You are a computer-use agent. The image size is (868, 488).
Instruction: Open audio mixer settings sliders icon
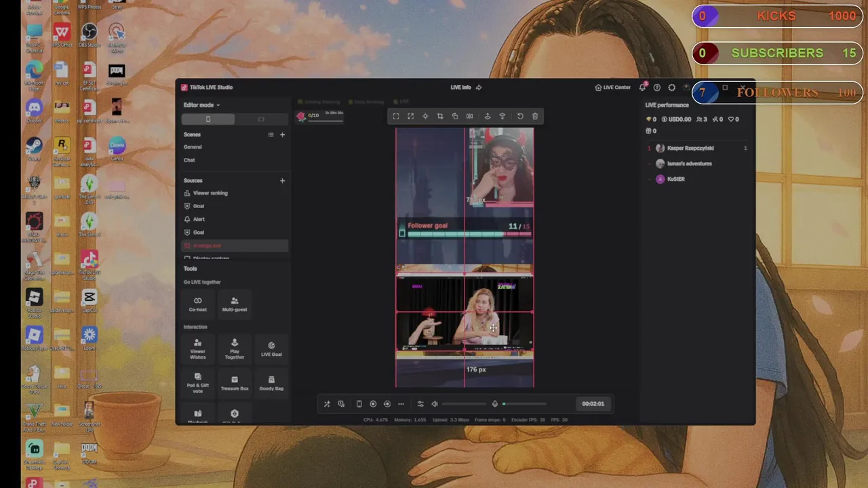tap(420, 404)
